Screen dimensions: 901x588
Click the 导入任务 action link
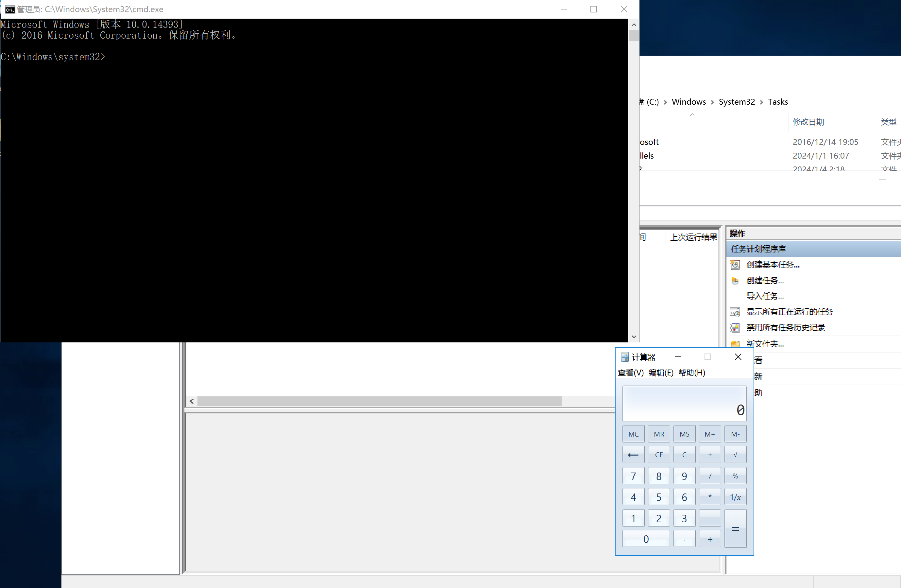coord(765,296)
